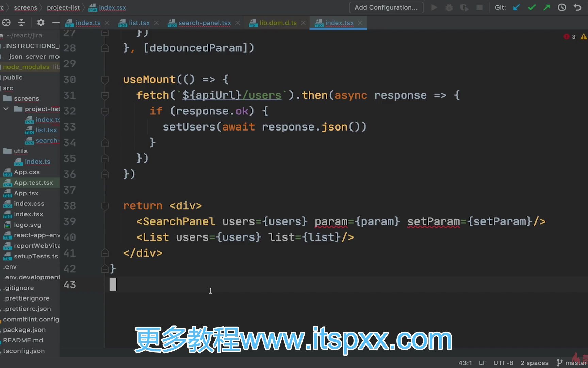Open list.tsx in project tree
This screenshot has height=368, width=588.
click(46, 130)
